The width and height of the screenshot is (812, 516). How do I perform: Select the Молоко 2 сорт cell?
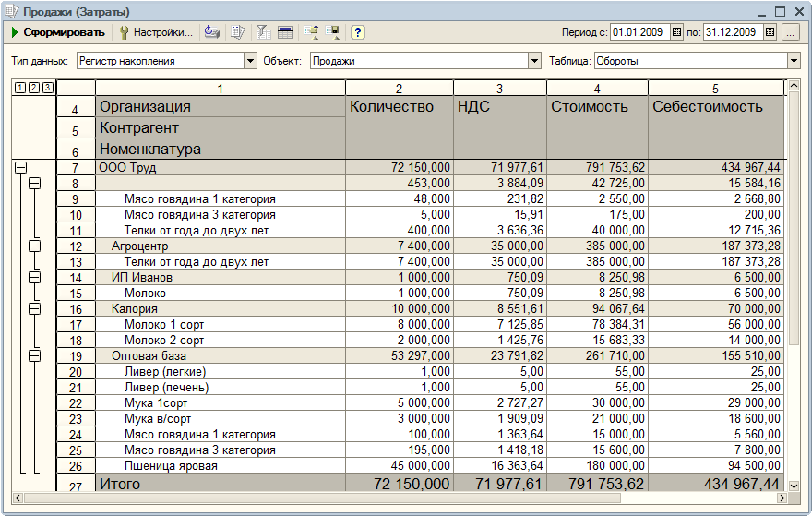tap(221, 340)
